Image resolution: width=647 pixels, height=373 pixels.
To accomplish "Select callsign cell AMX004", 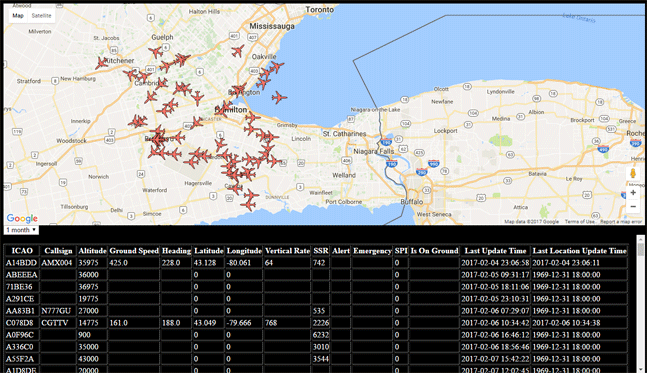I will [58, 263].
